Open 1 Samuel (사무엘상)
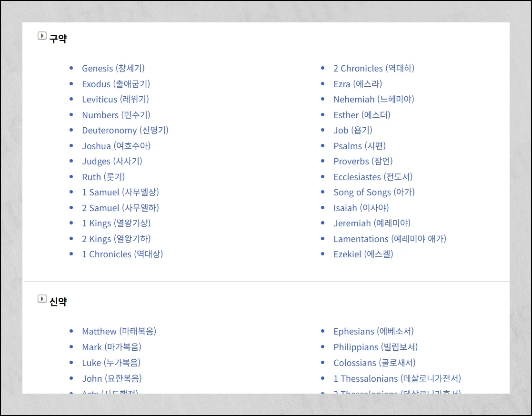This screenshot has width=532, height=416. [x=120, y=192]
